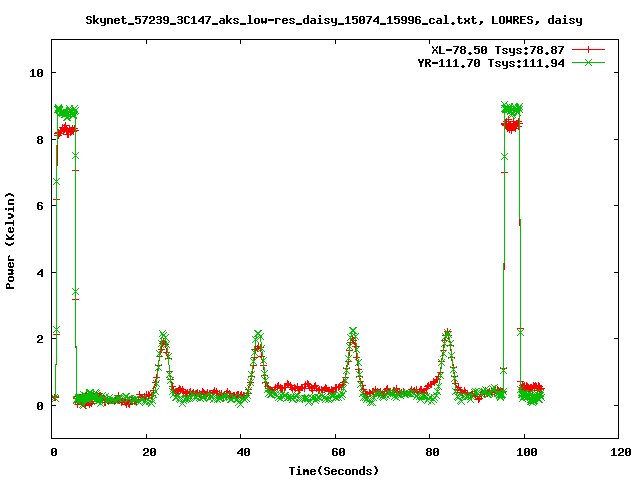This screenshot has height=480, width=640.
Task: Click the red calibration plateau near 97 seconds
Action: [x=512, y=124]
